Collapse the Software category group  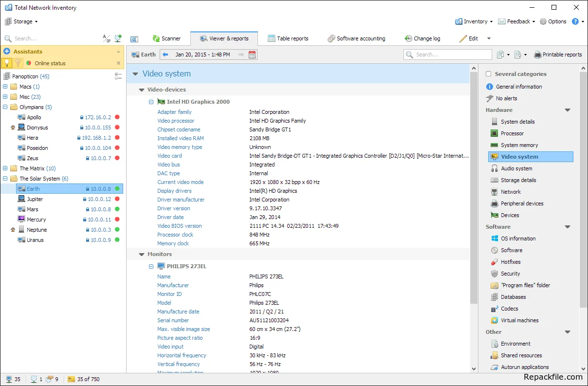[568, 227]
